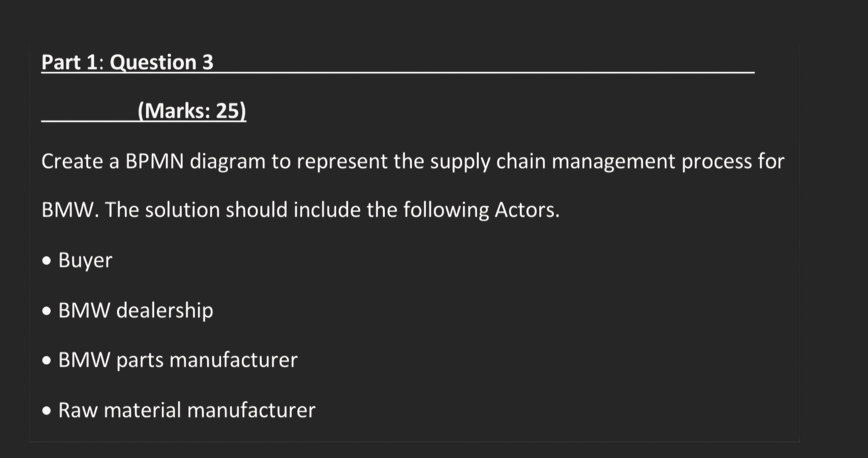Click the 'Part 1: Question 3' heading

tap(127, 62)
